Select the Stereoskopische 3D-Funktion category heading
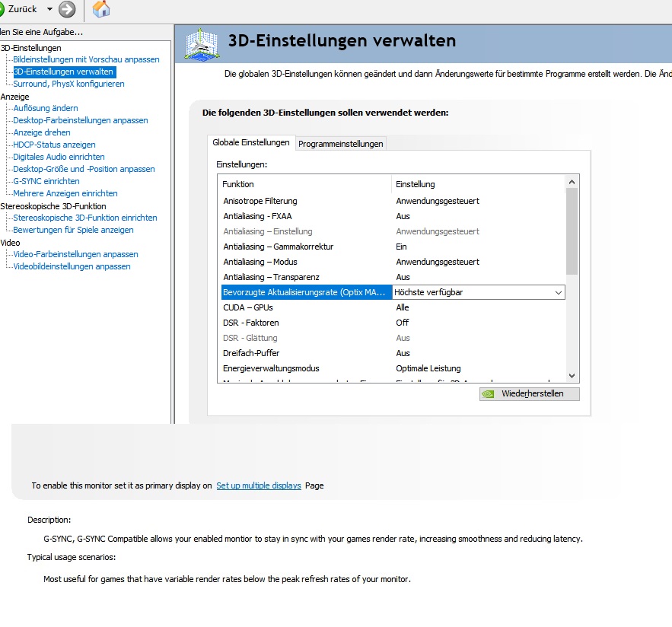This screenshot has width=672, height=627. point(53,206)
